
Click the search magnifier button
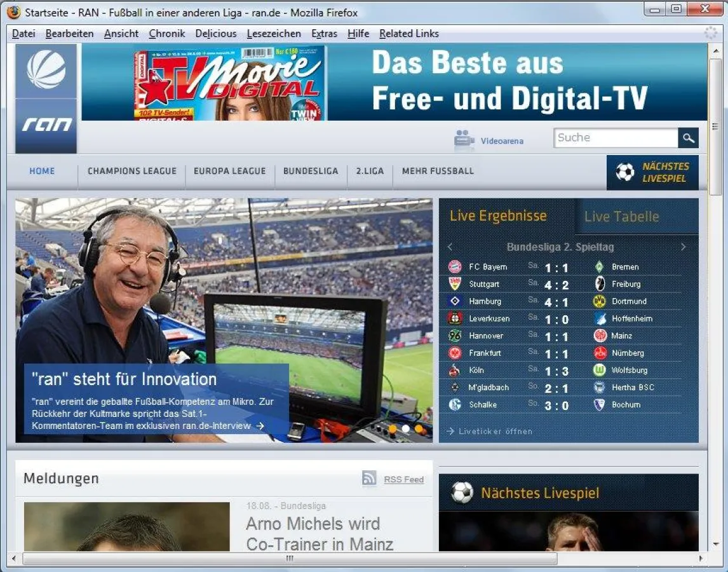(688, 138)
